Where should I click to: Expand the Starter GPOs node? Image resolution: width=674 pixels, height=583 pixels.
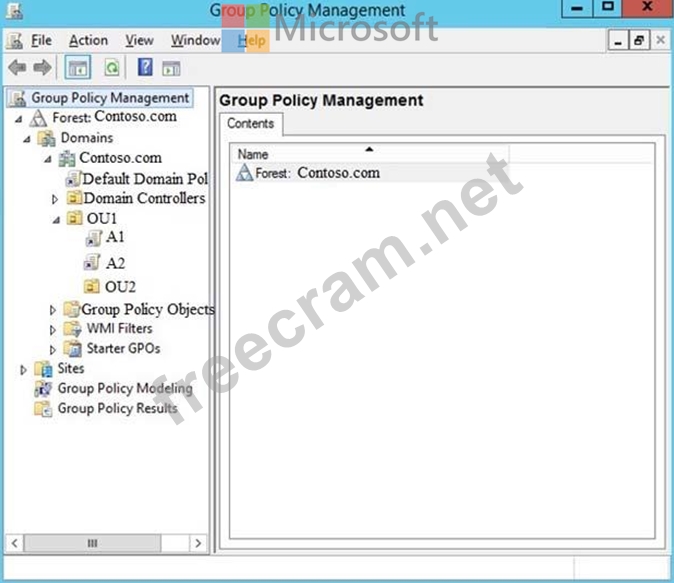pyautogui.click(x=52, y=350)
